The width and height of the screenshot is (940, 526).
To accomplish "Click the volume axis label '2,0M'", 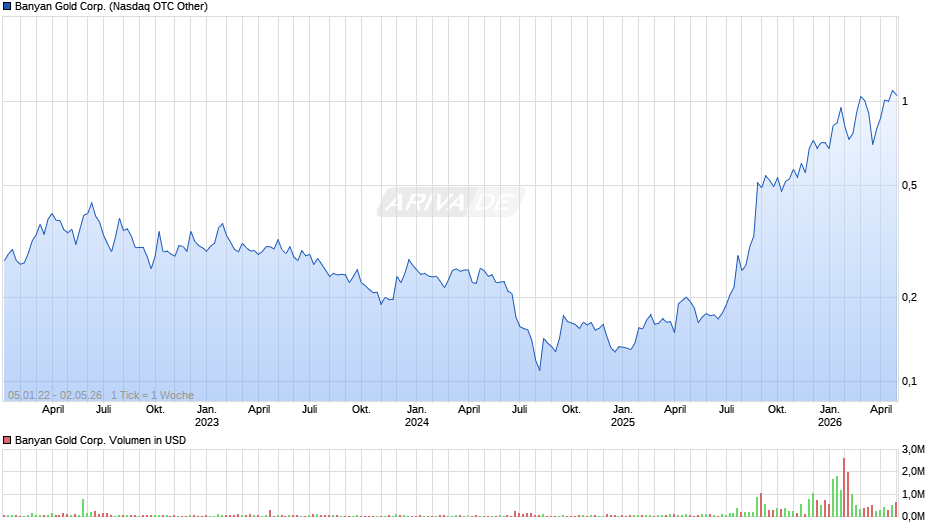I will (913, 471).
